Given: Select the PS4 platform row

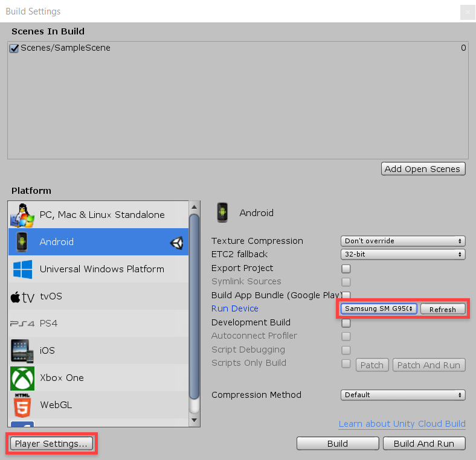Looking at the screenshot, I should tap(98, 324).
